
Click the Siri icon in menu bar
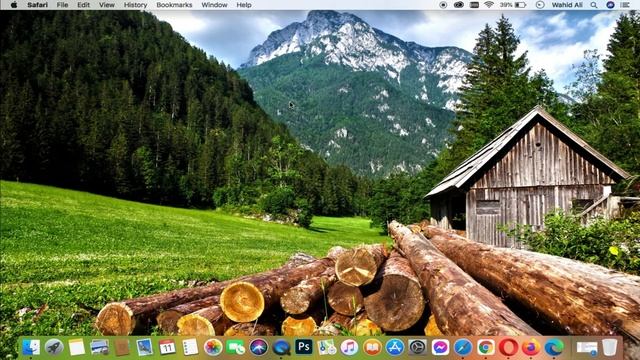pos(610,5)
